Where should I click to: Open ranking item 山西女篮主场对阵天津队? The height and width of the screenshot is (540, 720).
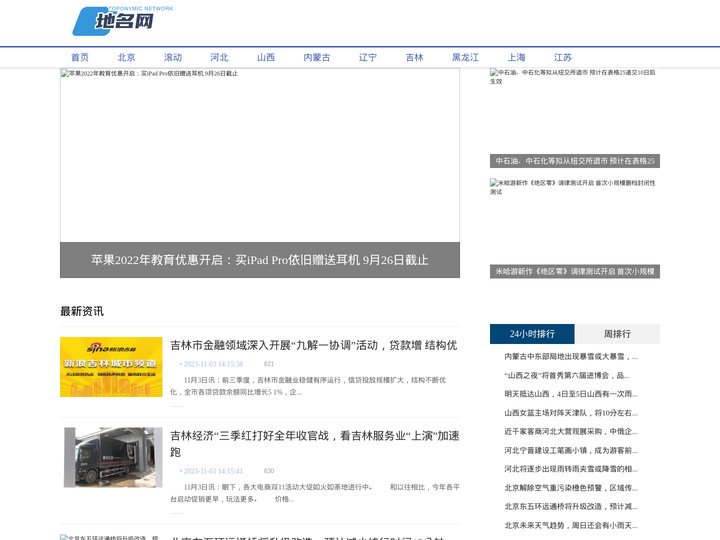571,413
